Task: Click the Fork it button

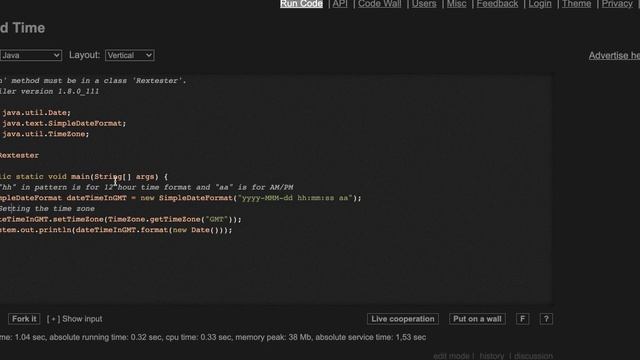Action: (x=24, y=319)
